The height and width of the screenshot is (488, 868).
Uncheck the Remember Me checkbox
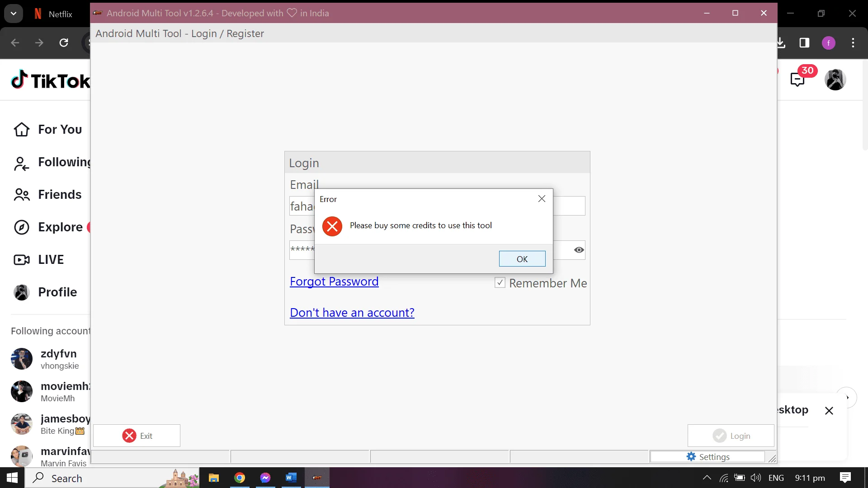[500, 283]
